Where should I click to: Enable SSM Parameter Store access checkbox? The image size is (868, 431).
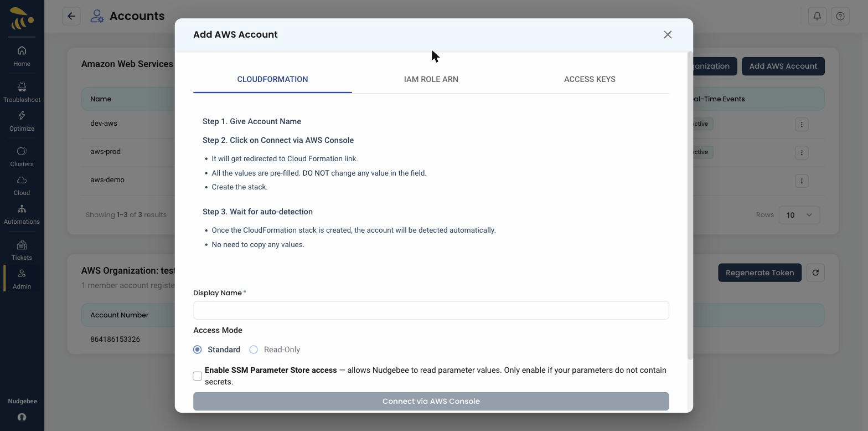(x=198, y=376)
